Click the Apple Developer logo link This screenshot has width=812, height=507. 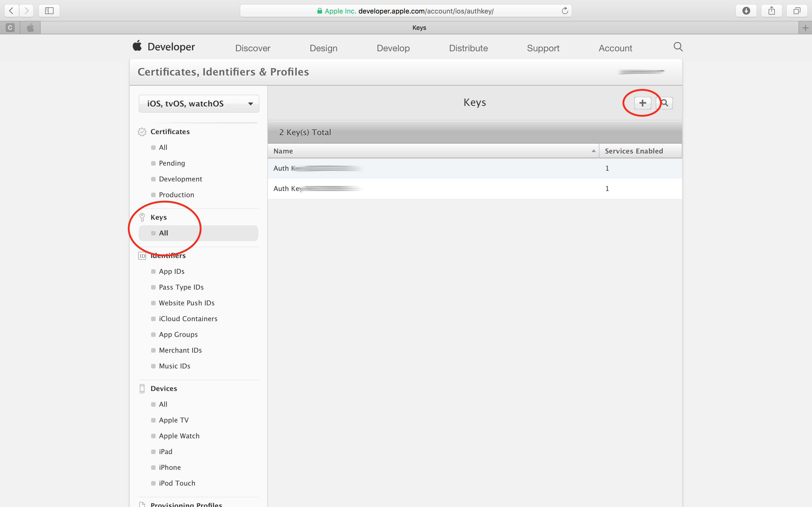click(164, 46)
